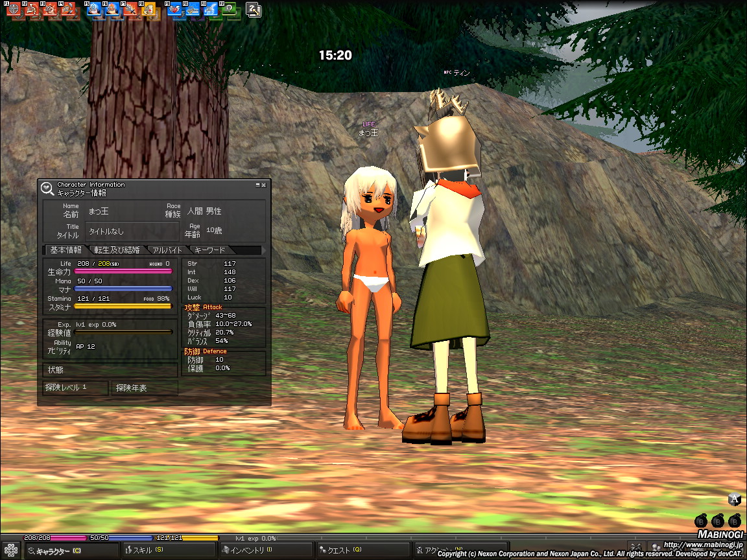
Task: Activate the F11 lightning skill hotkey
Action: tap(211, 10)
